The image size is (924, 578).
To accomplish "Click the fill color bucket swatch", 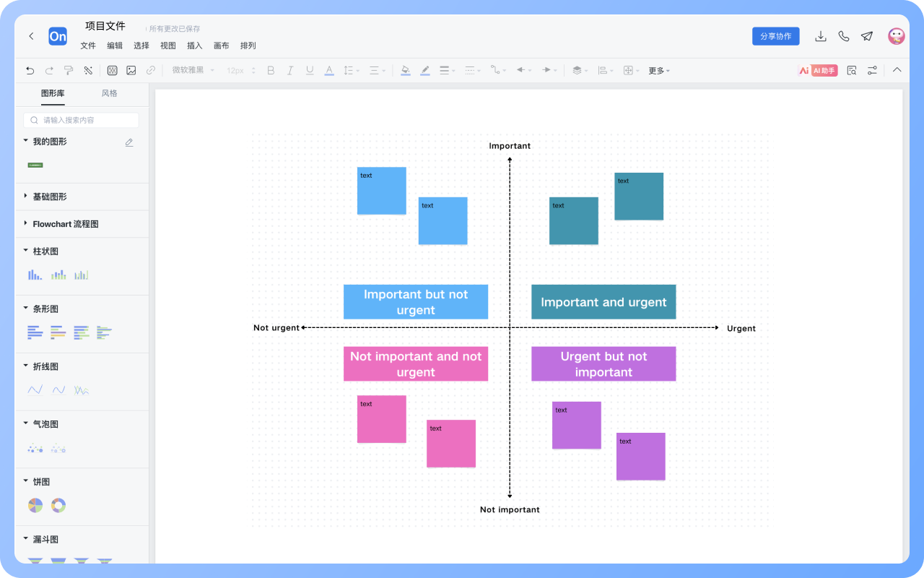I will click(405, 70).
